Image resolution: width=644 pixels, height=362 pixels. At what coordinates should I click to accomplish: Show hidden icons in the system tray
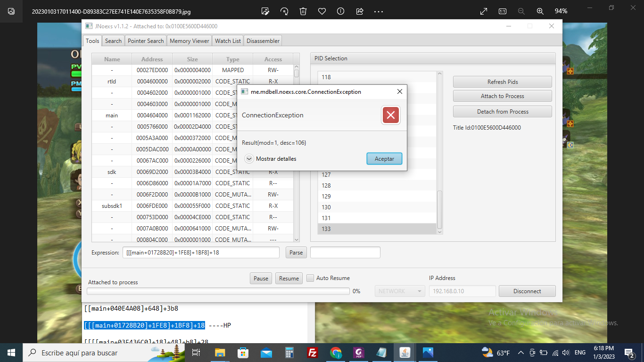[521, 353]
